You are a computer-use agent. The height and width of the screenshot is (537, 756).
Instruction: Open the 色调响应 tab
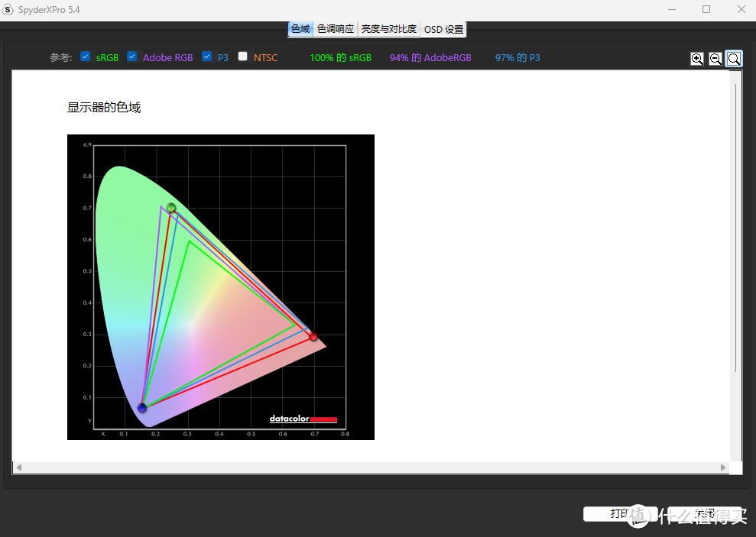336,29
